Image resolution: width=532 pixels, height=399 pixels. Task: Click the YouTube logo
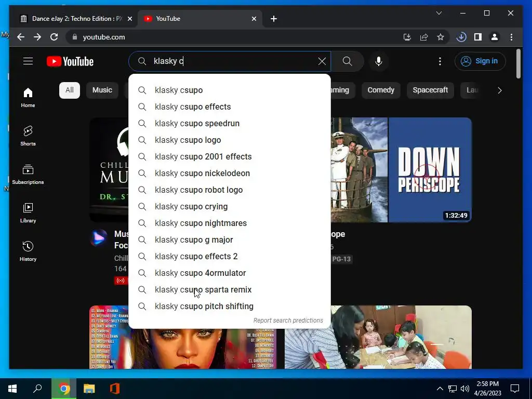pos(70,61)
